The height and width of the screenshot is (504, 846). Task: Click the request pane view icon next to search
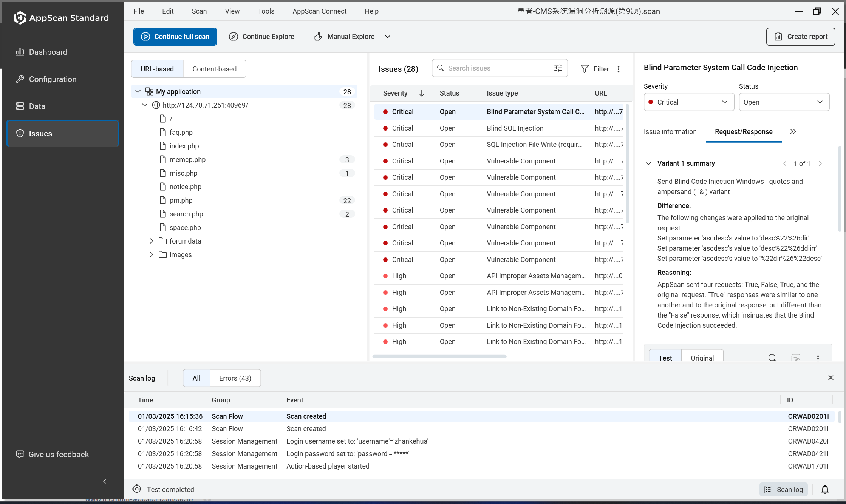(x=796, y=358)
